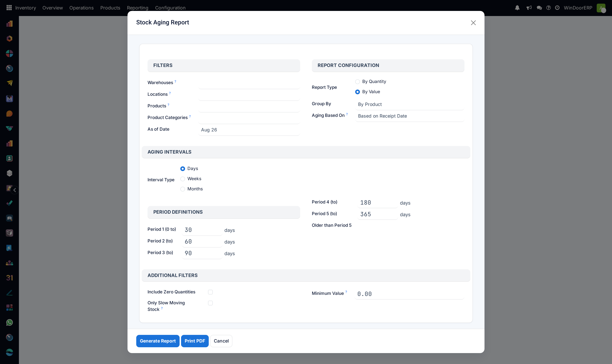The image size is (612, 364).
Task: Open Aging Based On dropdown
Action: [409, 116]
